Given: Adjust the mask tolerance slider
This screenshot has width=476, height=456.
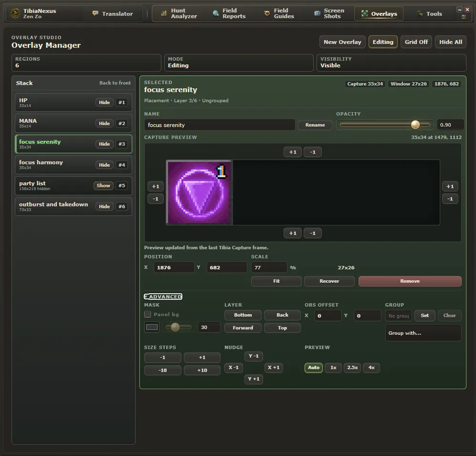Looking at the screenshot, I should (179, 327).
